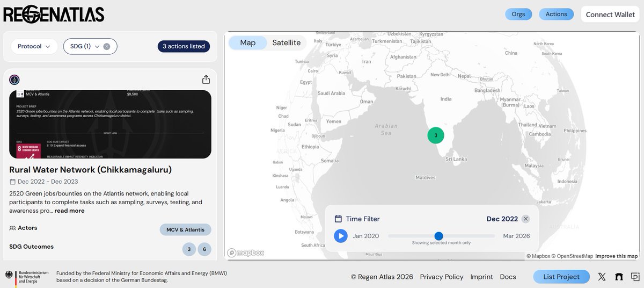Open the Actions section

(x=557, y=15)
